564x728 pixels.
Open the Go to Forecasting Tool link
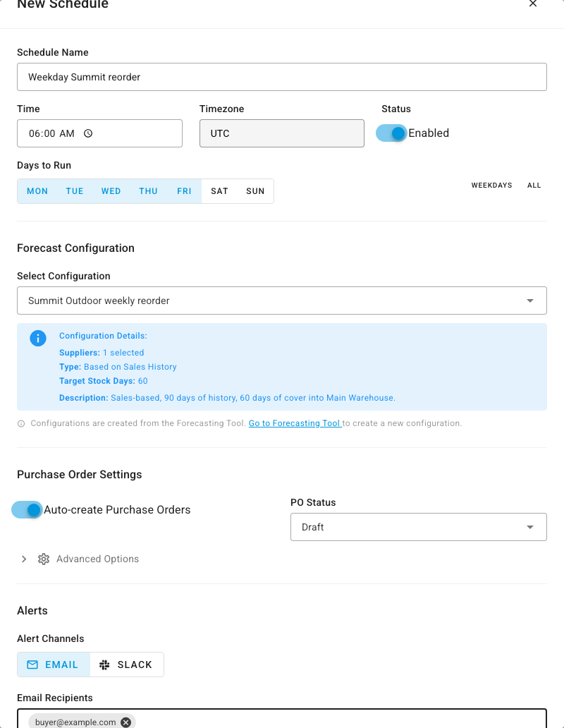pos(295,423)
